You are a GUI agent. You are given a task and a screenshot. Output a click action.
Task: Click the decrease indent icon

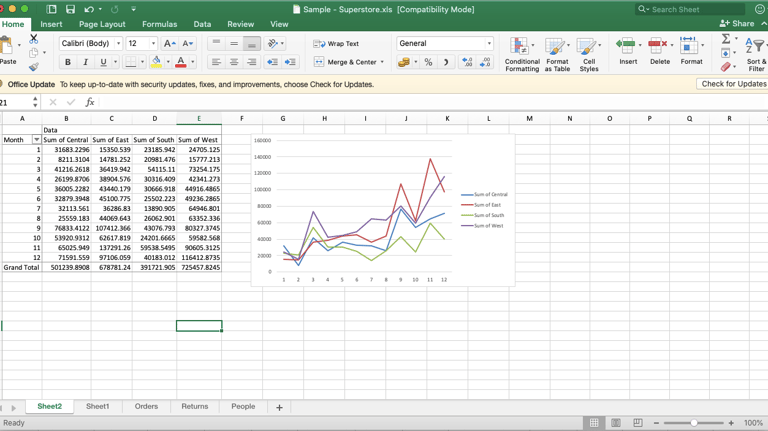tap(272, 62)
